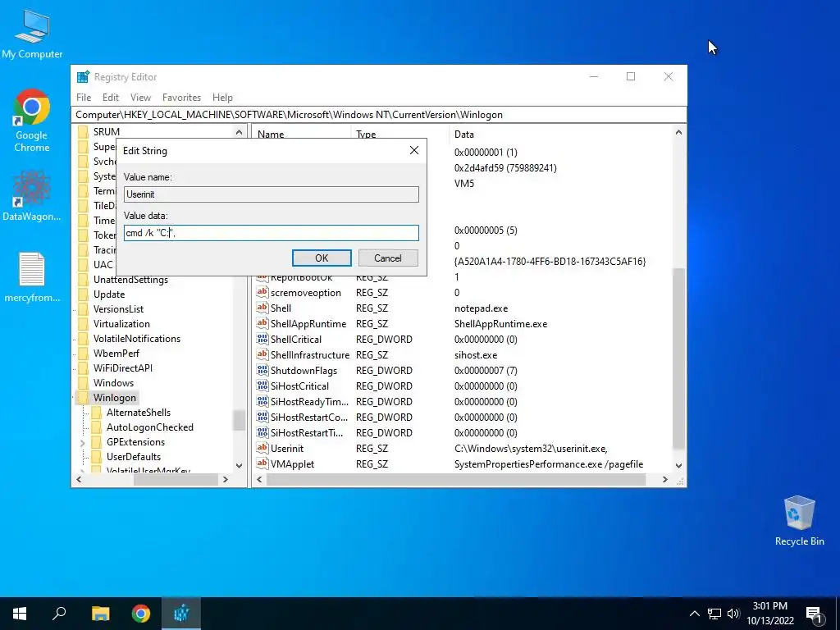Select the ShellCritical DWORD icon
The image size is (840, 630).
(262, 339)
